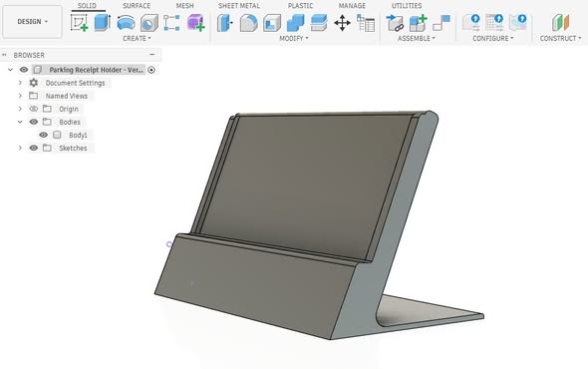Activate the Move/Copy arrows tool
This screenshot has width=588, height=369.
(342, 23)
